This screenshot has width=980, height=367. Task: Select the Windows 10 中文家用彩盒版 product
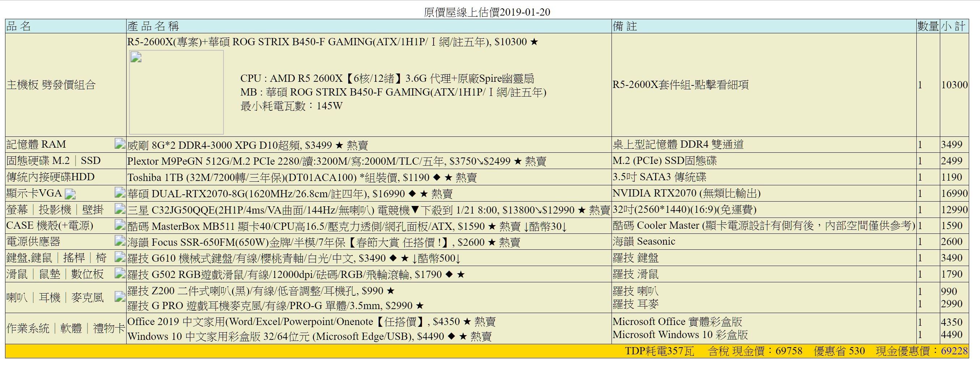coord(309,336)
